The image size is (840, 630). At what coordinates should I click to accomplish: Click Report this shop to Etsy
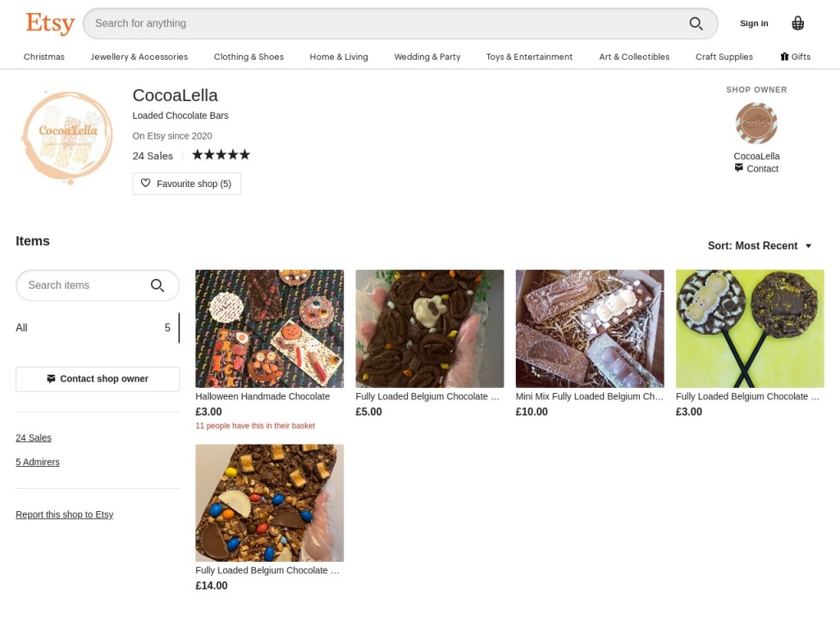[65, 514]
